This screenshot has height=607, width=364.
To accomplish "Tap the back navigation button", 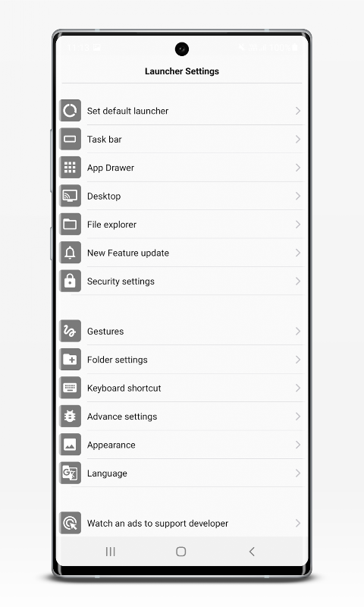I will [252, 552].
